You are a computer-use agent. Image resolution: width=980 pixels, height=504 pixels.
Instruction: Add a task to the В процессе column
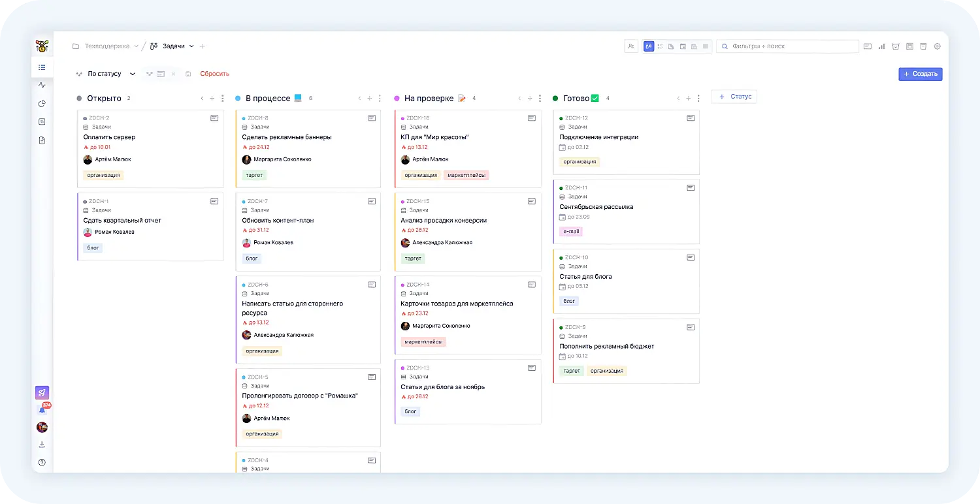point(370,99)
